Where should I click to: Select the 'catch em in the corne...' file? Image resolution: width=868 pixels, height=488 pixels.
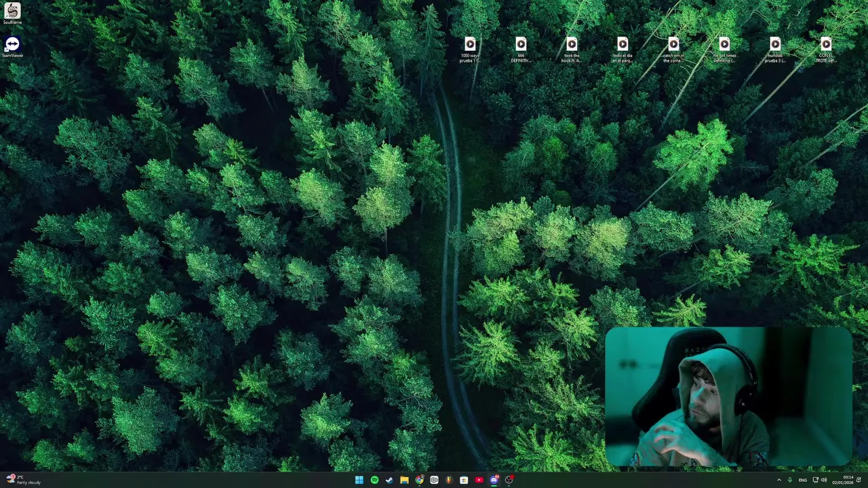[673, 50]
